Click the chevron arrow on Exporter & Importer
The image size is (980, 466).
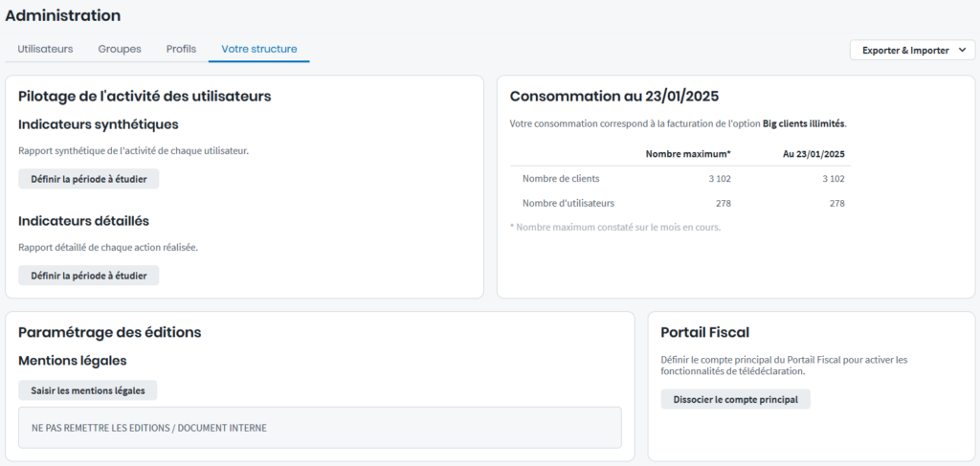(x=960, y=51)
